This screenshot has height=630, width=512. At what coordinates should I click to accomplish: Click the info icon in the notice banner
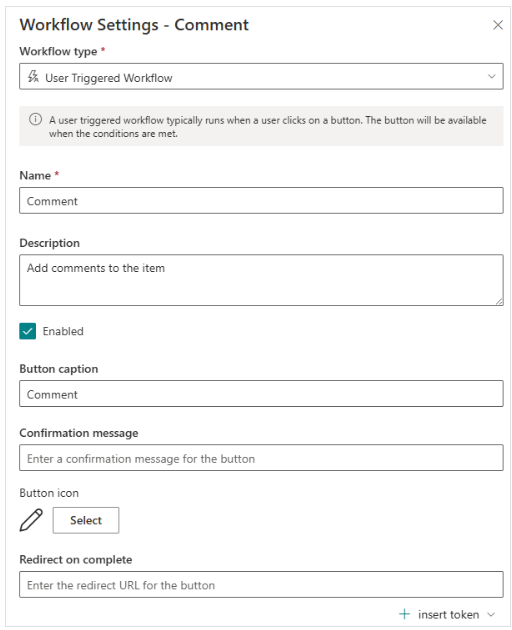pos(35,119)
